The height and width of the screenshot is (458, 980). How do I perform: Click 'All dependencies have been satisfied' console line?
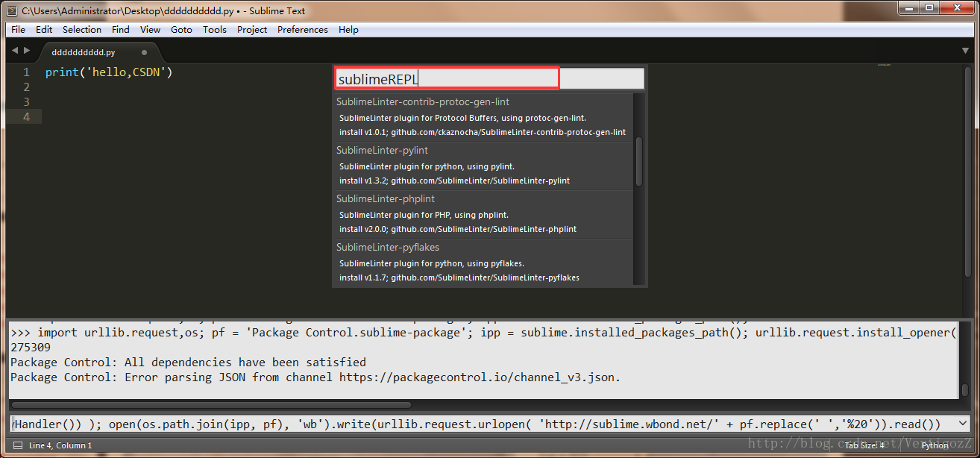click(x=188, y=363)
